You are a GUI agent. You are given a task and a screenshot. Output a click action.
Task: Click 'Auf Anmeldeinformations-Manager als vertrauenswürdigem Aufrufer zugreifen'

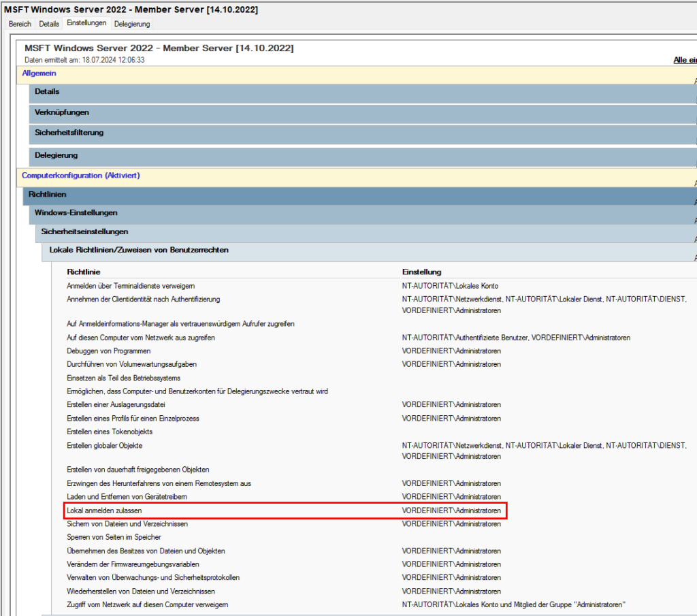coord(180,323)
